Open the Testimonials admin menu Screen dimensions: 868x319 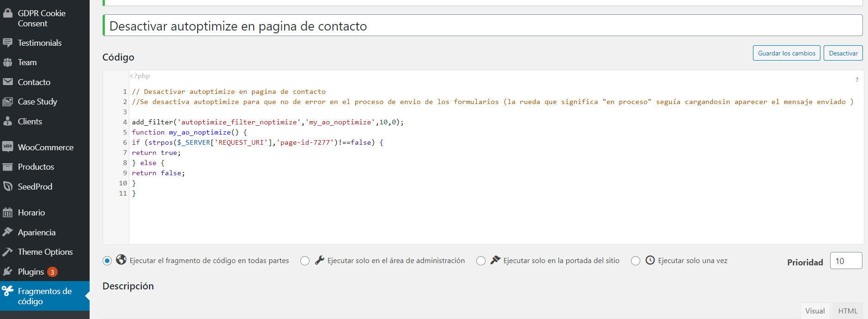click(45, 43)
